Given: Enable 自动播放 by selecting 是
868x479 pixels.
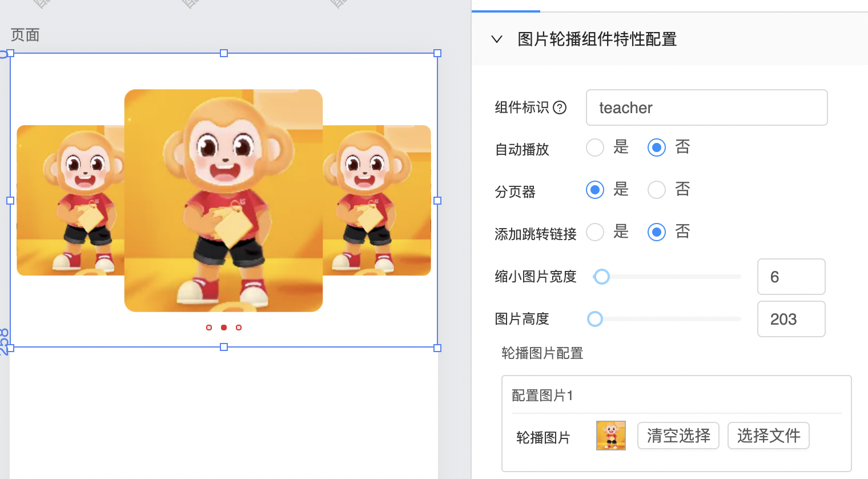Looking at the screenshot, I should point(595,147).
